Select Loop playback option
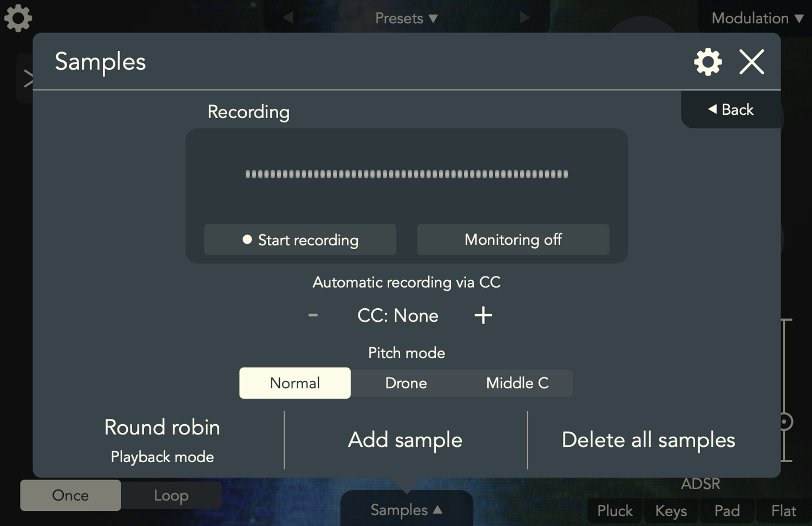Viewport: 812px width, 526px height. point(171,495)
